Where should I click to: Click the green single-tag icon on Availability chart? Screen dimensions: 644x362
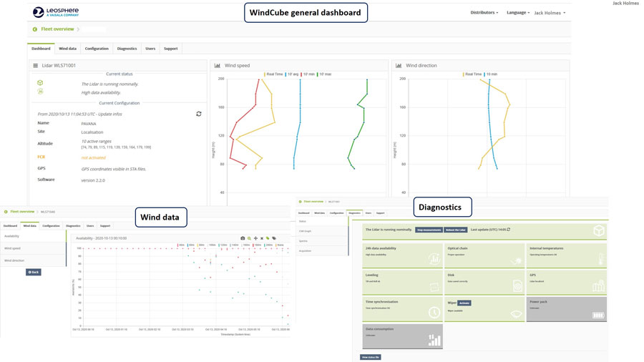(x=268, y=238)
